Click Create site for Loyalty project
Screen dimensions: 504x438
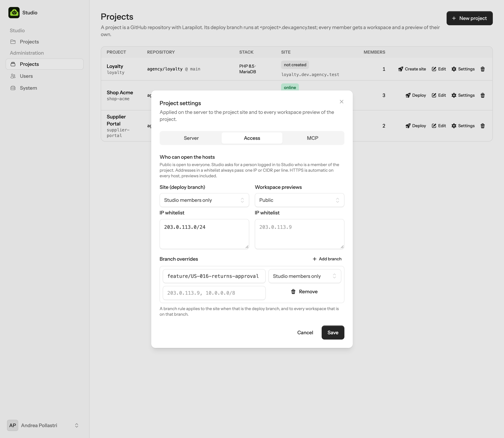coord(412,69)
